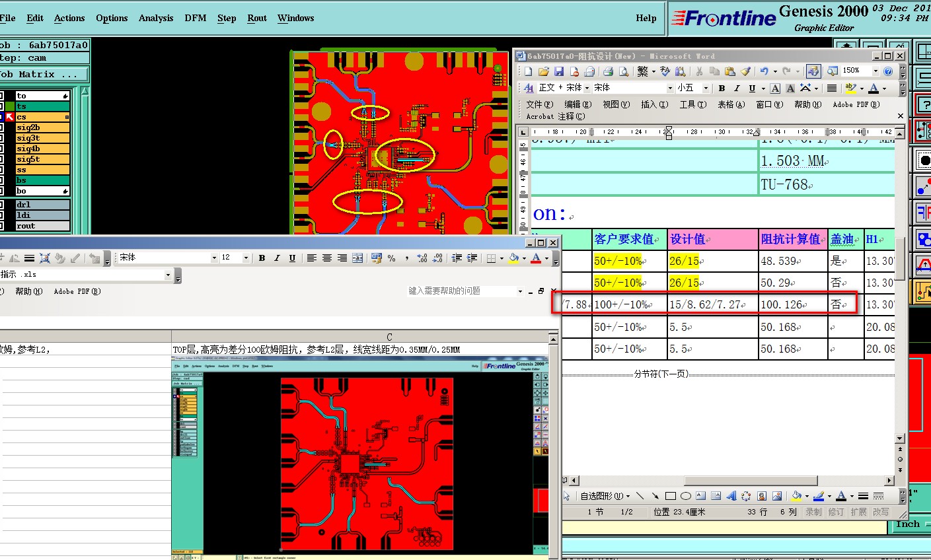
Task: Click Merge and Center in Excel toolbar
Action: [x=357, y=258]
